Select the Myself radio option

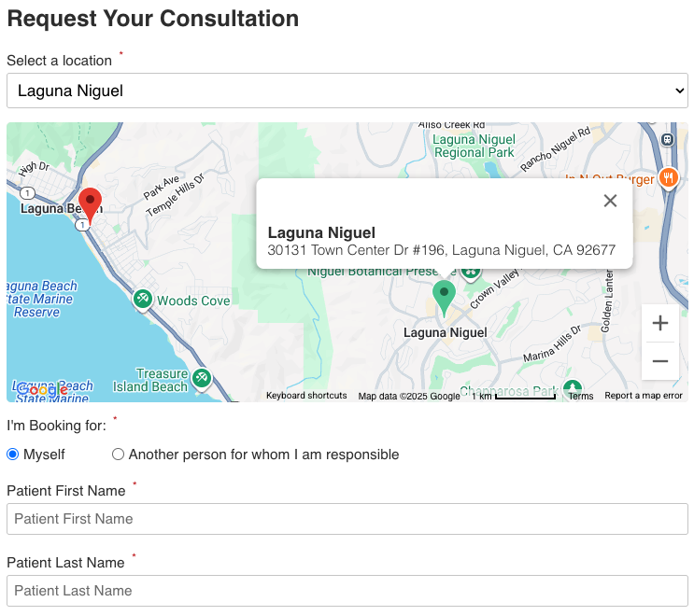click(13, 455)
